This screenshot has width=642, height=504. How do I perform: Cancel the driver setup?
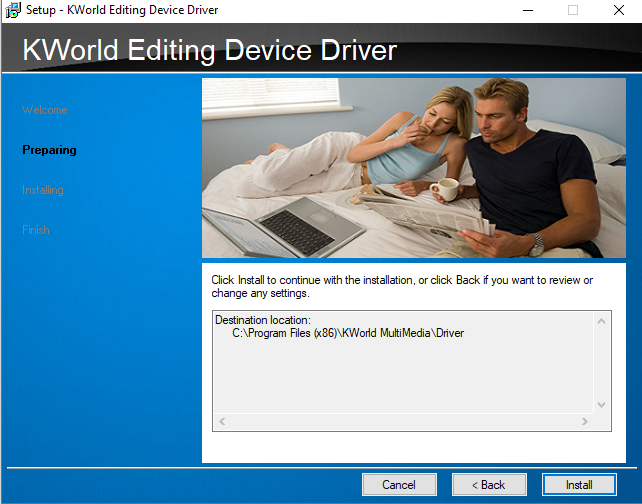pyautogui.click(x=399, y=485)
